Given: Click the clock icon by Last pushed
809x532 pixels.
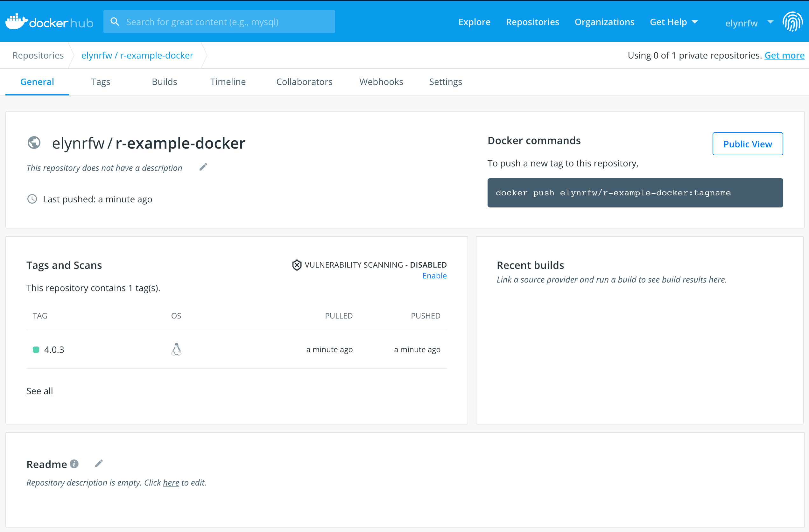Looking at the screenshot, I should (32, 199).
